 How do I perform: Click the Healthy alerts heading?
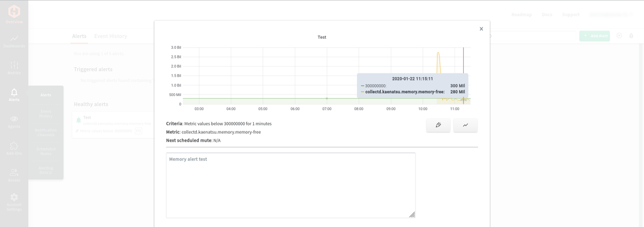tap(91, 104)
